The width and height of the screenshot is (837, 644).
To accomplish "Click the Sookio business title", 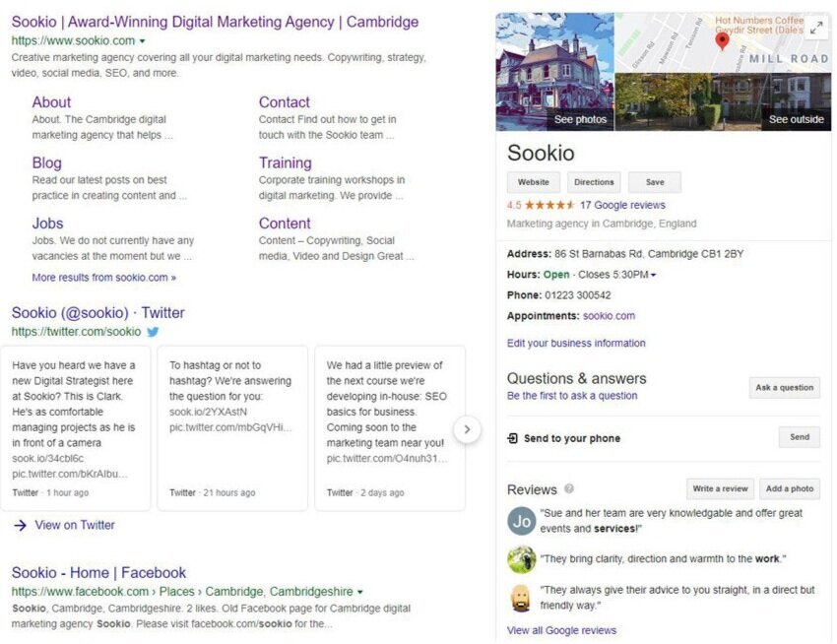I will 541,154.
